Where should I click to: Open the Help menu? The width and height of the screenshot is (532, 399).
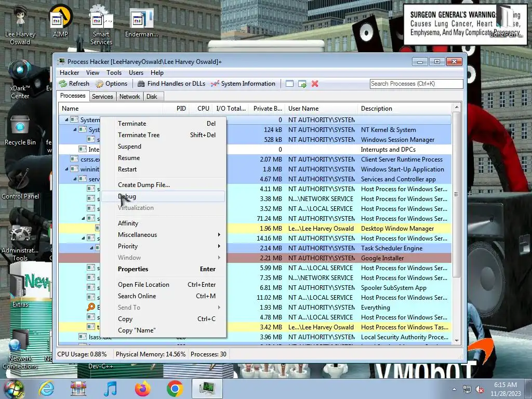157,73
